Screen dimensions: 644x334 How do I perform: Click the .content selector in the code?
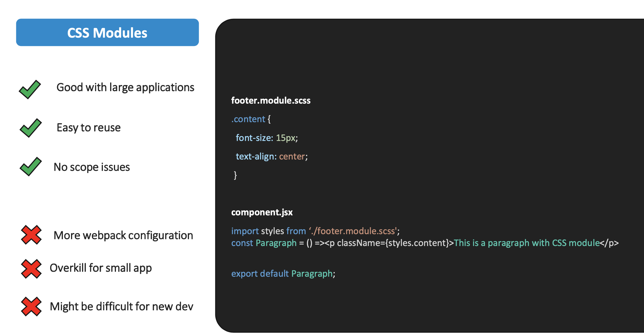pos(248,119)
